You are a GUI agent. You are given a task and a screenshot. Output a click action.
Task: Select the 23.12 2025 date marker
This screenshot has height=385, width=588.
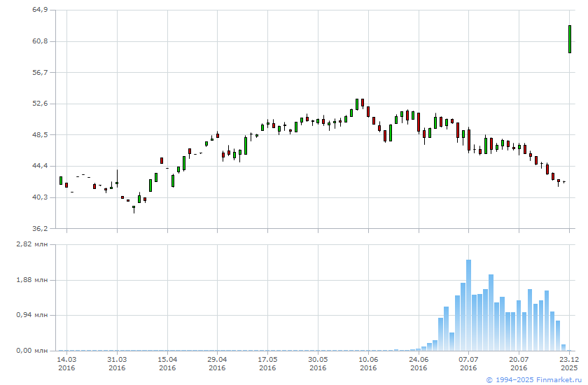coord(569,363)
